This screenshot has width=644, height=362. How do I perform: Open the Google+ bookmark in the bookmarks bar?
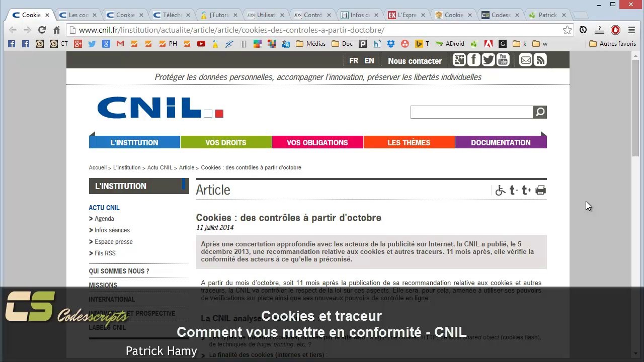(x=77, y=44)
